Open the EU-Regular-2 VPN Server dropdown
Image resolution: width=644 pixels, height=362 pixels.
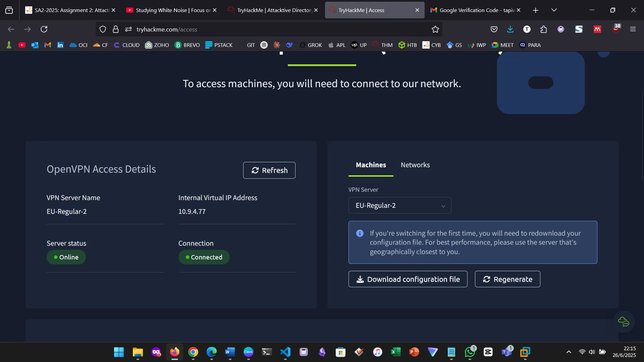click(x=399, y=205)
